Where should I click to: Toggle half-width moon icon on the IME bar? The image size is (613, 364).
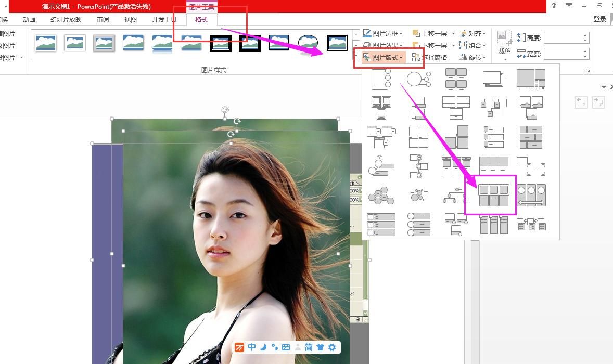pos(263,347)
